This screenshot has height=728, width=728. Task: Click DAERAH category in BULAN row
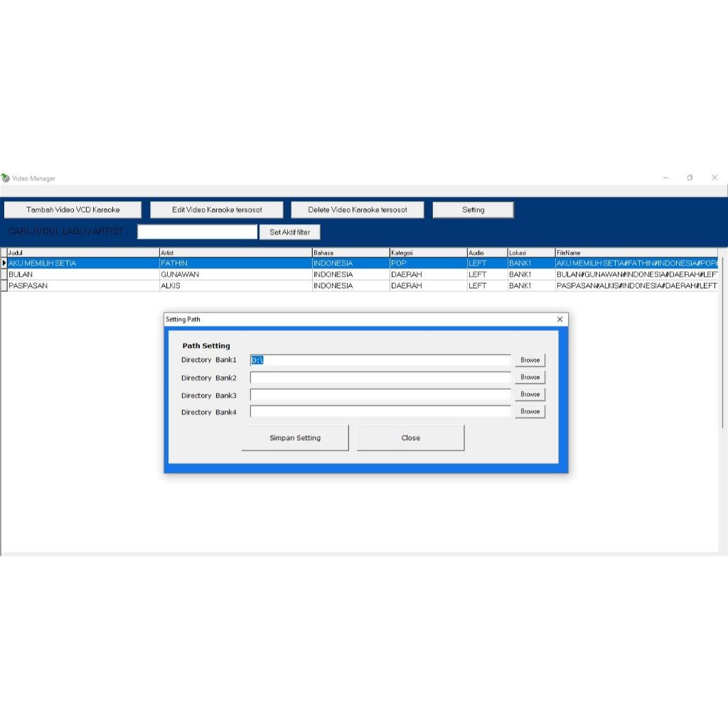428,274
